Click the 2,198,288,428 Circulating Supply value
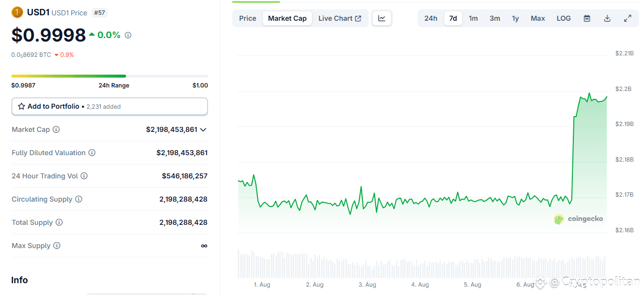Viewport: 644px width, 295px height. (183, 199)
